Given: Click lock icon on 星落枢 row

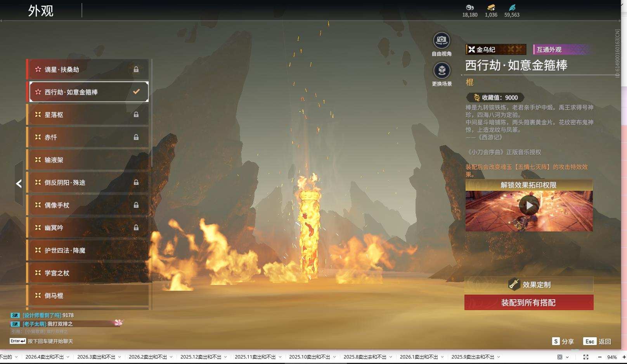Looking at the screenshot, I should pos(136,114).
